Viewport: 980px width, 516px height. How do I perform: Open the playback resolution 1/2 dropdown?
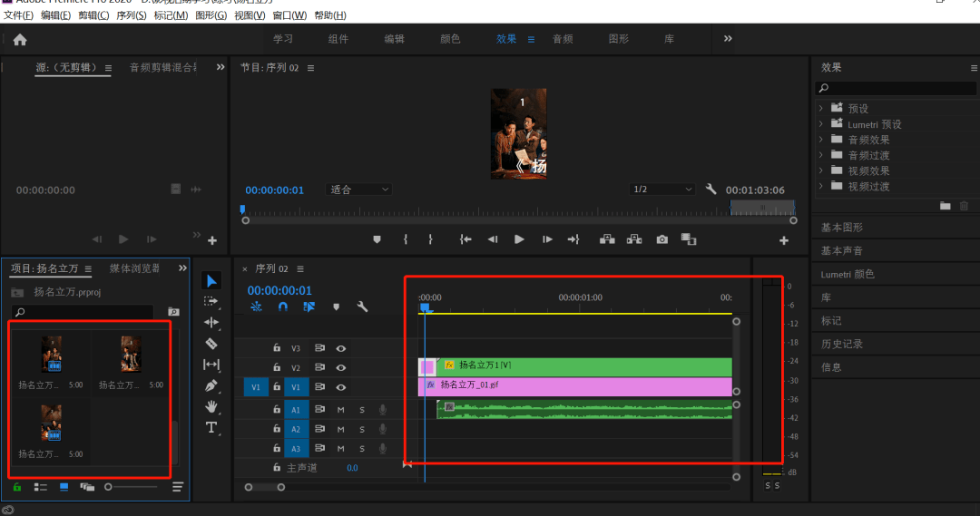tap(661, 190)
